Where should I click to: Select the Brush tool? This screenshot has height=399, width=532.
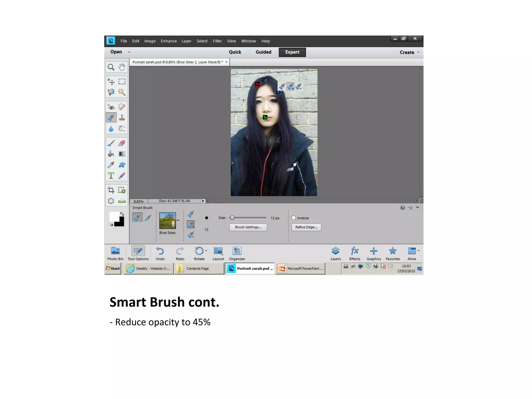coord(111,143)
